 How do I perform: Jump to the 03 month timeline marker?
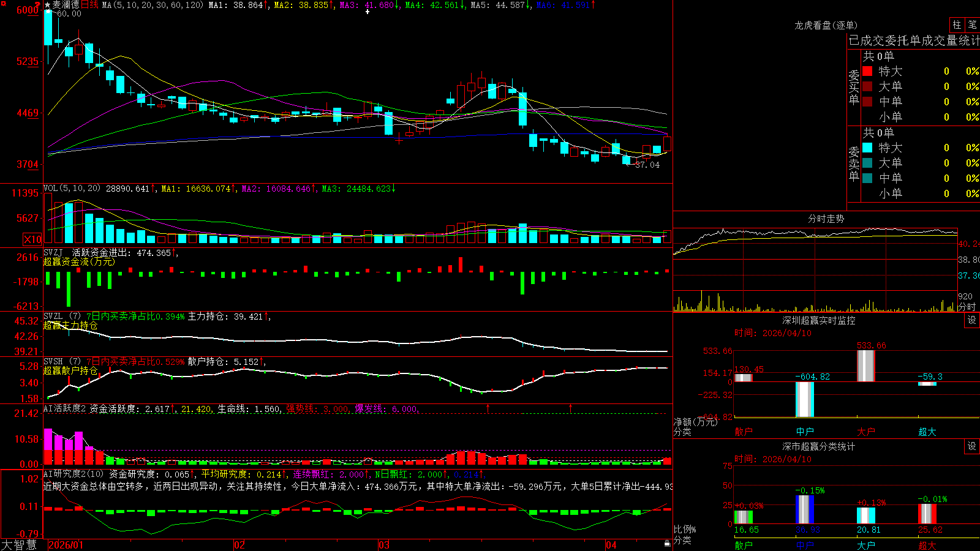(x=384, y=545)
